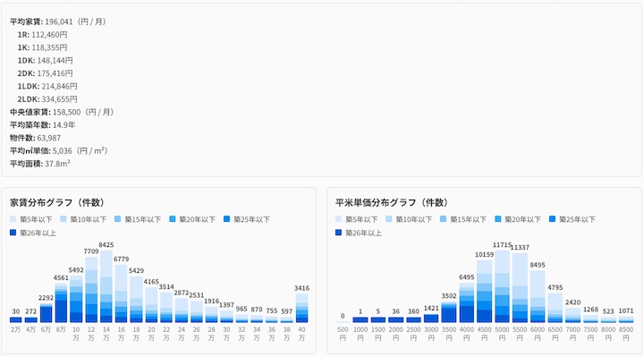Click the 2292 bar at 6万 rent

coord(46,312)
